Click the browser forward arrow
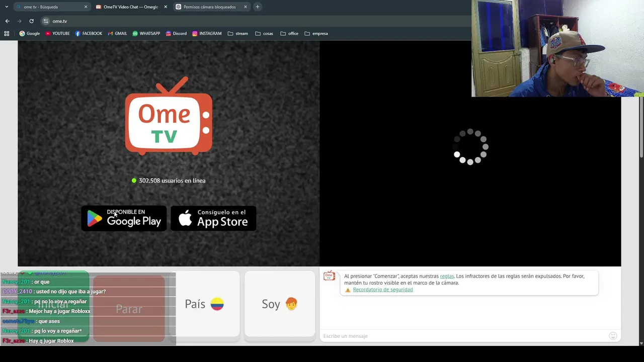The height and width of the screenshot is (362, 644). pos(19,21)
